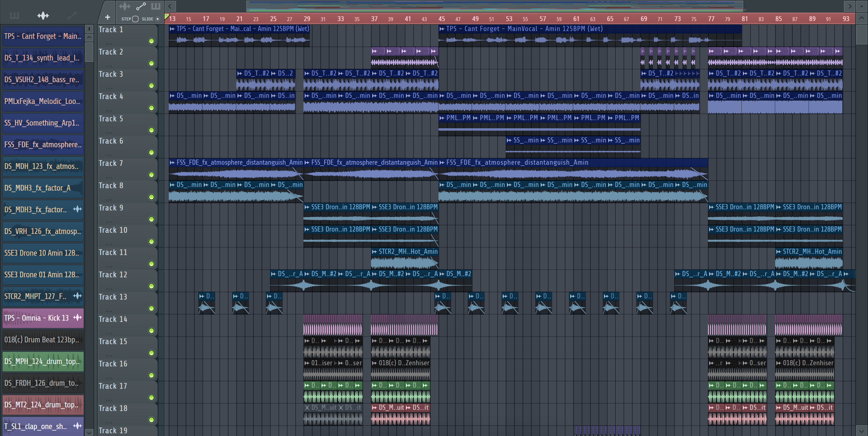Select DS_MDH_123_fx_atmos in picker

[x=43, y=166]
